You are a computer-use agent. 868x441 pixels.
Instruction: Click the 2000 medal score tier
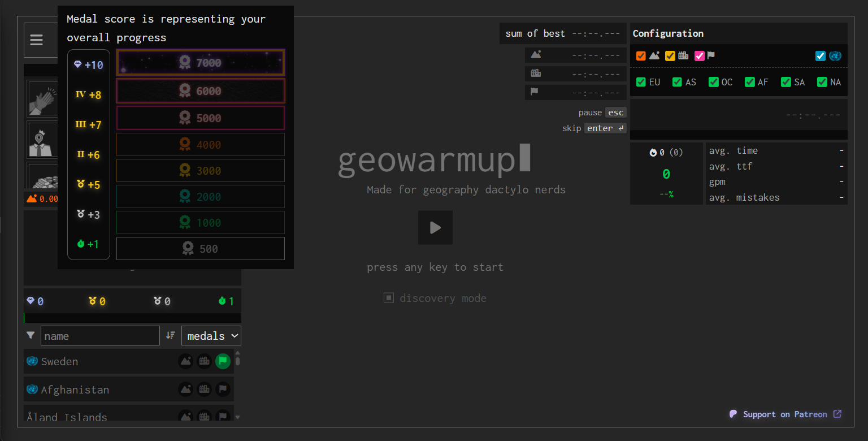pyautogui.click(x=201, y=197)
